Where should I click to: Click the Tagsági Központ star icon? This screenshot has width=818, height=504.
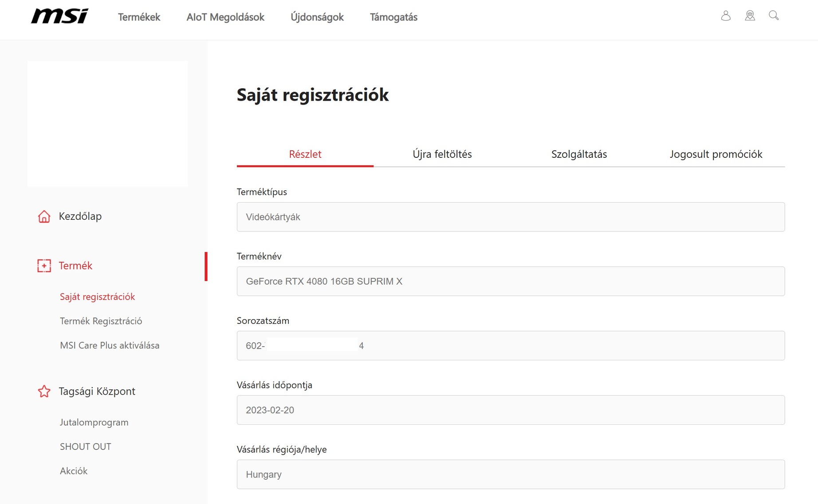coord(44,391)
